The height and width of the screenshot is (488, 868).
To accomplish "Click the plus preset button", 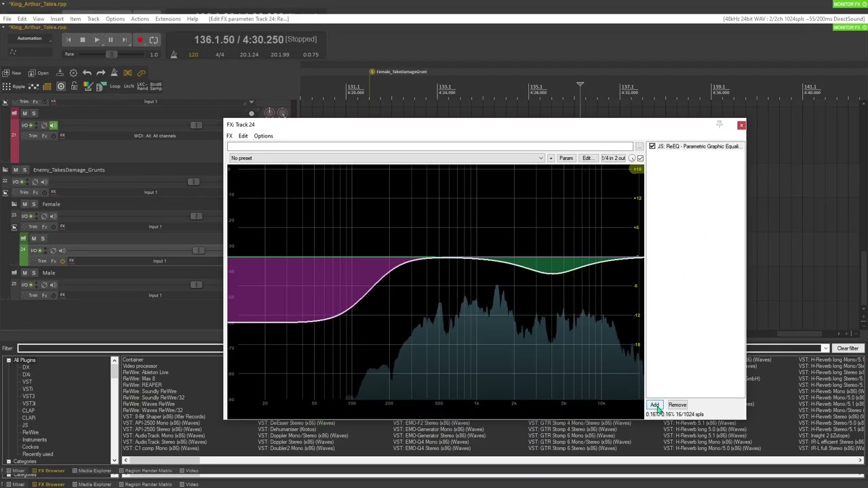I will point(551,158).
